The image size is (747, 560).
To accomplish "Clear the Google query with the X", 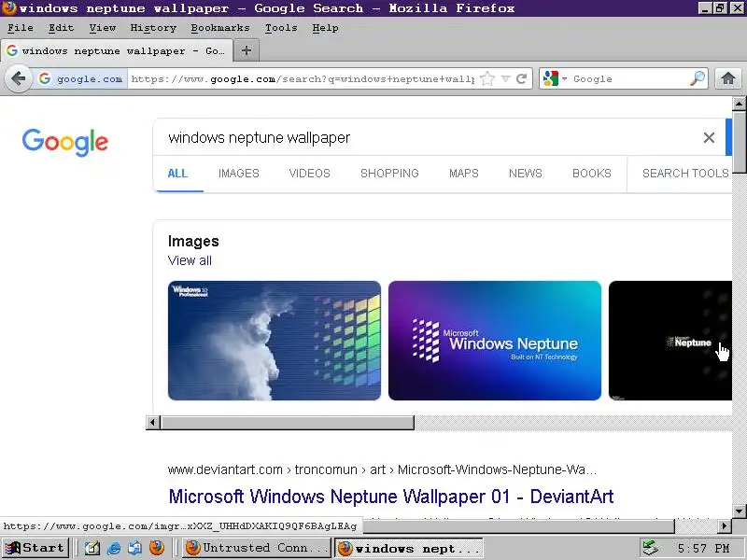I will (709, 137).
